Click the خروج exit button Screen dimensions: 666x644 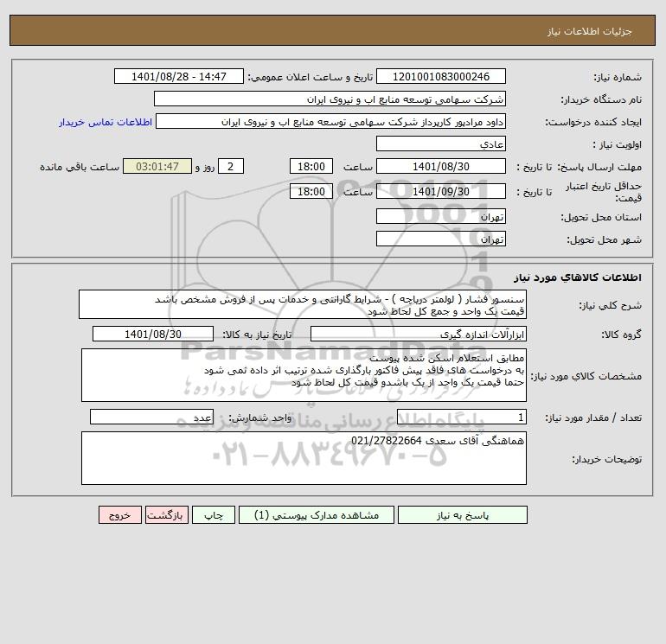tap(119, 515)
